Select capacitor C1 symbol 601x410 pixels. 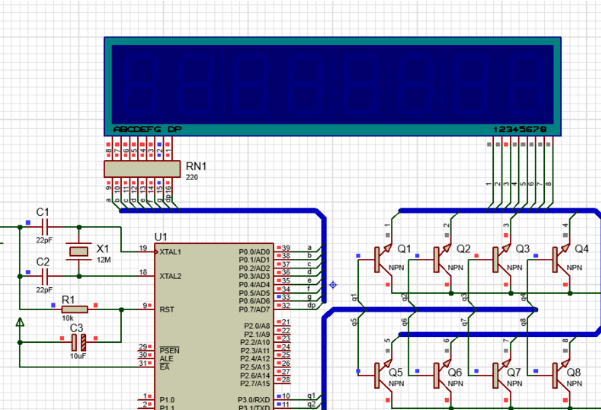(45, 227)
